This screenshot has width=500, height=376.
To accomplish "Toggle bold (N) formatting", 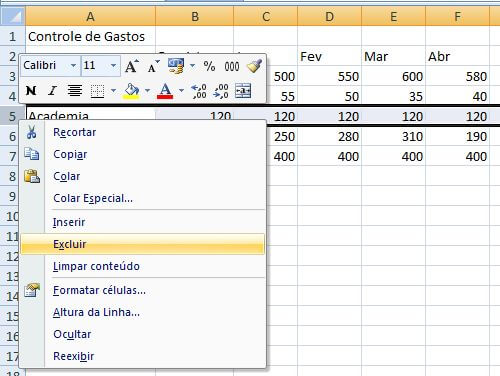I will point(31,90).
